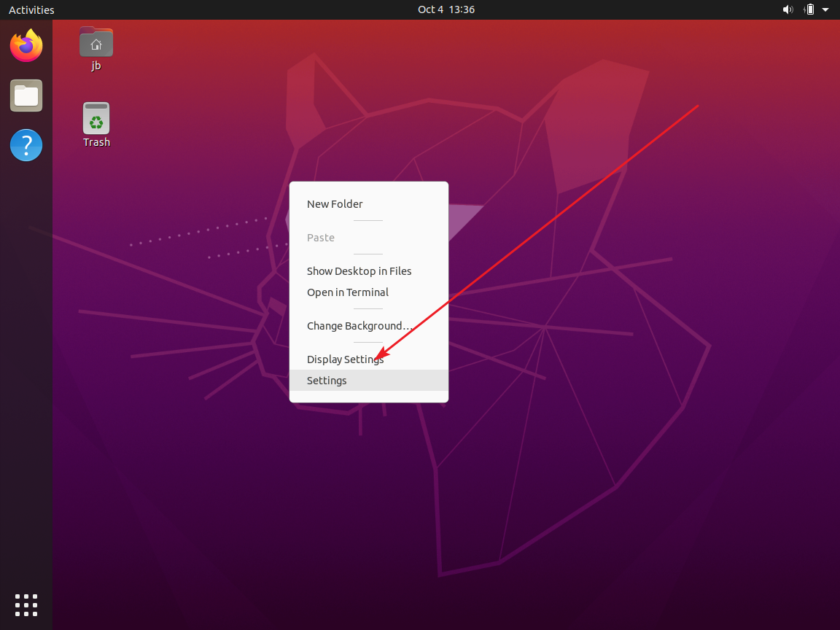Image resolution: width=840 pixels, height=630 pixels.
Task: Open the Activities overview
Action: pyautogui.click(x=31, y=9)
